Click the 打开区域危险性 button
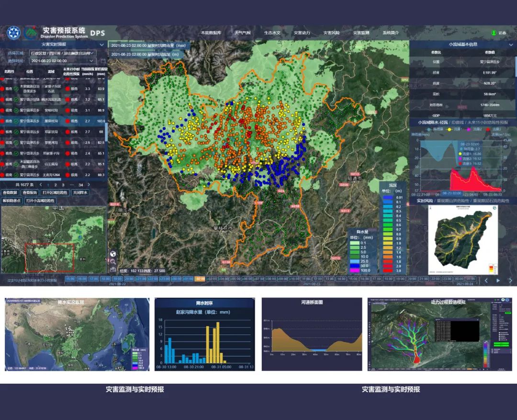The width and height of the screenshot is (517, 420). pos(55,193)
